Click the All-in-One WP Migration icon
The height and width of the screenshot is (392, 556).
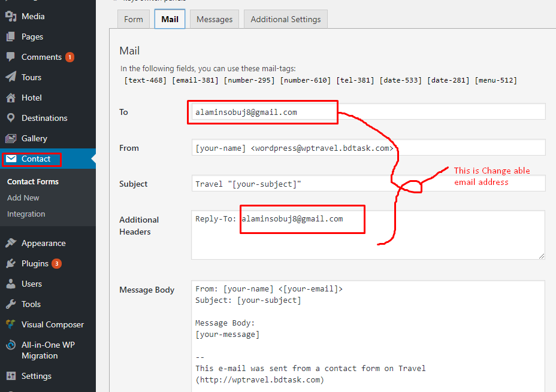11,345
